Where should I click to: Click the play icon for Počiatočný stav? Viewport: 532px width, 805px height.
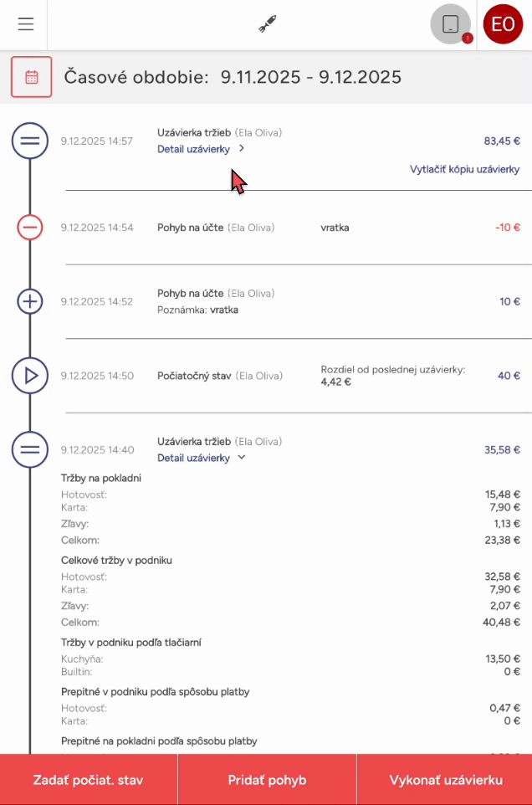(30, 376)
